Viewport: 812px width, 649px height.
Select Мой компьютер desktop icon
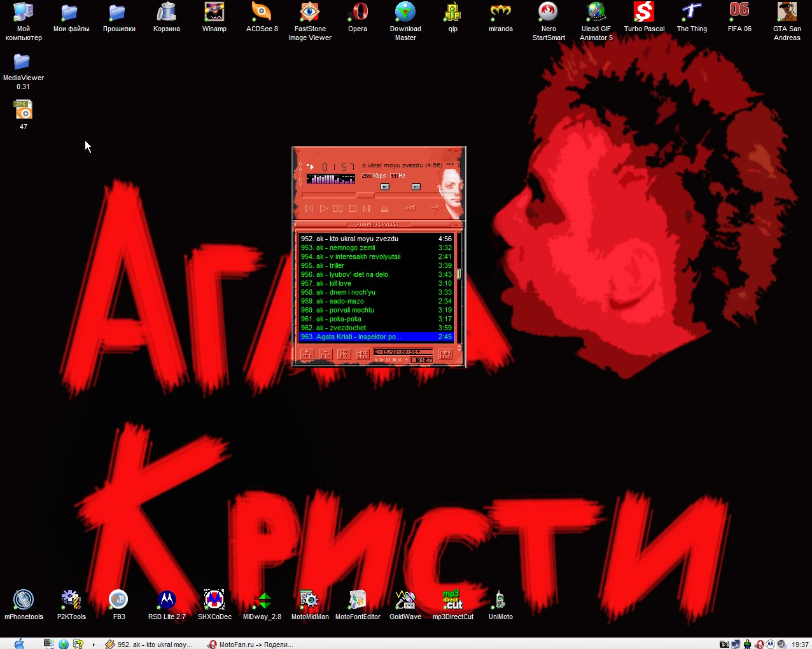pyautogui.click(x=24, y=22)
